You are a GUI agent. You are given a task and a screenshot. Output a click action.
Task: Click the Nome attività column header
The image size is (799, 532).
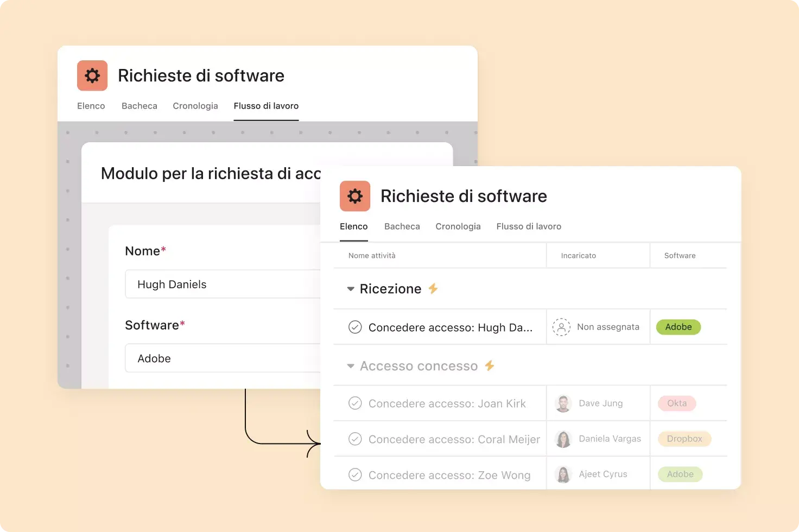372,255
